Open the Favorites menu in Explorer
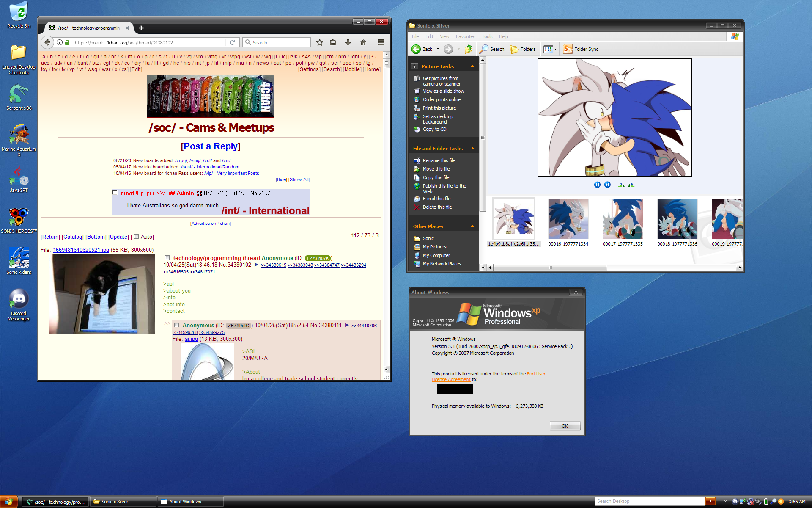812x508 pixels. click(465, 36)
